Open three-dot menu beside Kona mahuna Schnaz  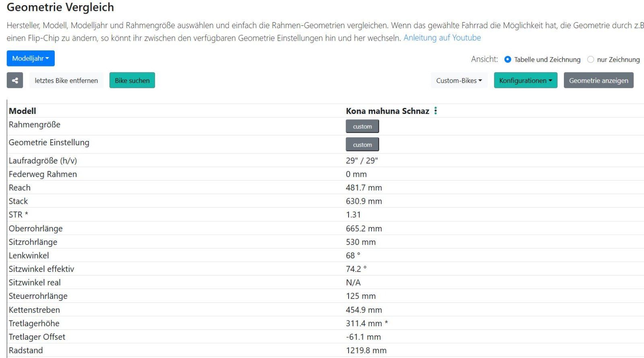click(436, 111)
